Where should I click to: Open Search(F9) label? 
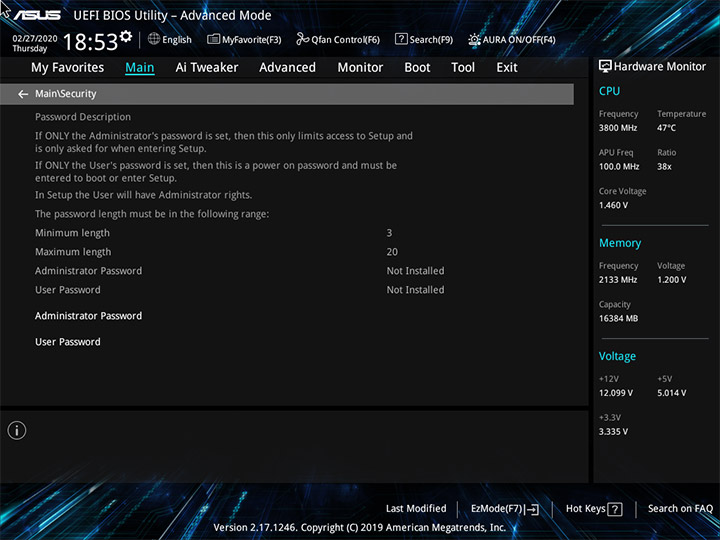(431, 40)
